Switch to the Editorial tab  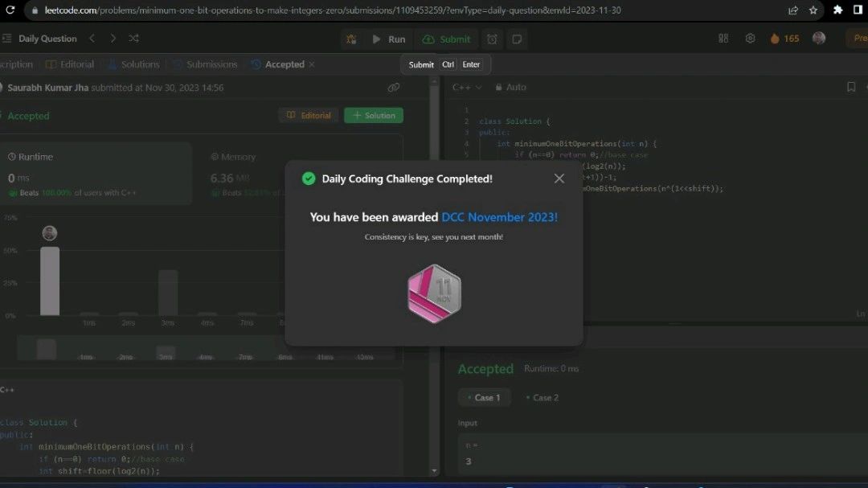pos(70,64)
